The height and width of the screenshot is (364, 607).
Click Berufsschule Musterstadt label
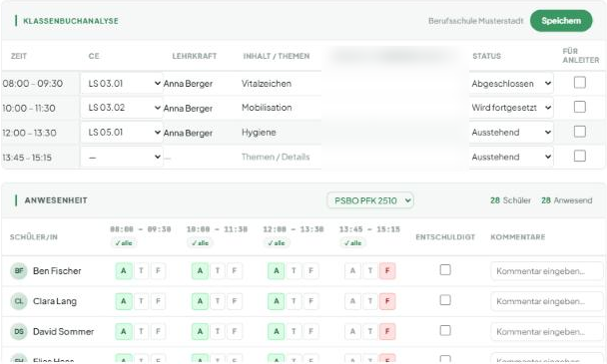coord(476,21)
